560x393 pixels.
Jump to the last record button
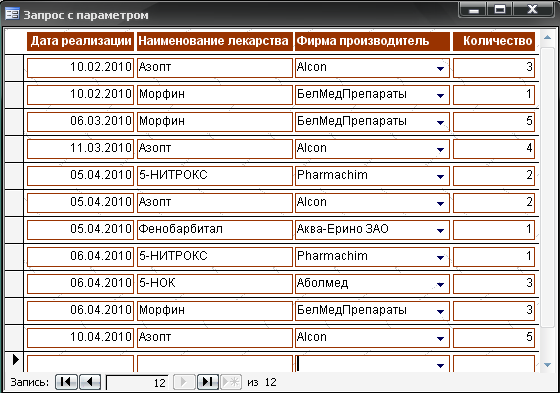pos(208,382)
